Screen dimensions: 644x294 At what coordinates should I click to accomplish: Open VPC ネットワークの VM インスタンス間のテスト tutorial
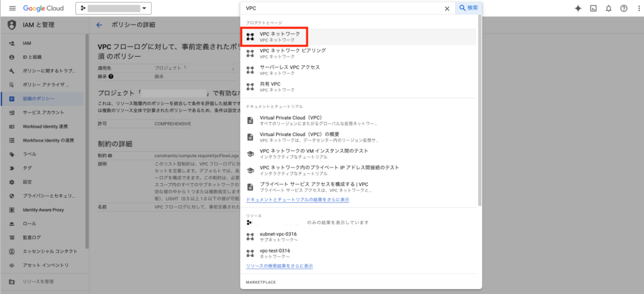(358, 154)
